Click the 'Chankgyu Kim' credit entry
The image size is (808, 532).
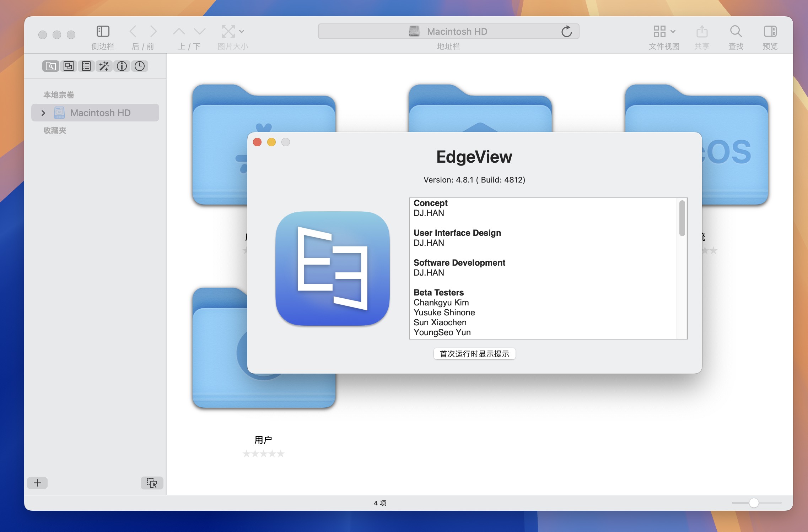click(x=441, y=303)
